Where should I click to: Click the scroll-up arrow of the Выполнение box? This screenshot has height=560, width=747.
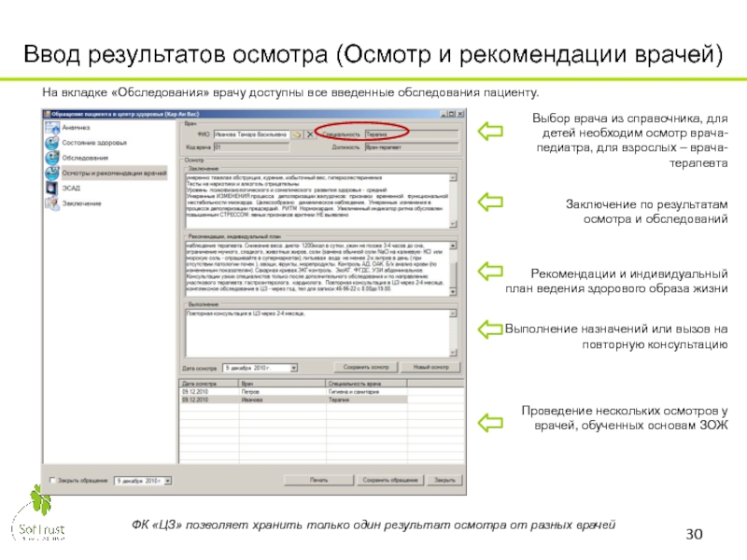(453, 314)
